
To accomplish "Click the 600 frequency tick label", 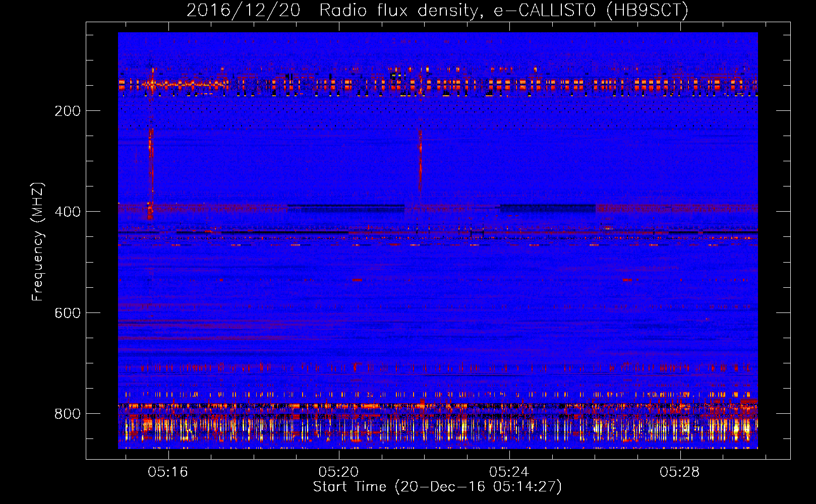I will point(68,313).
